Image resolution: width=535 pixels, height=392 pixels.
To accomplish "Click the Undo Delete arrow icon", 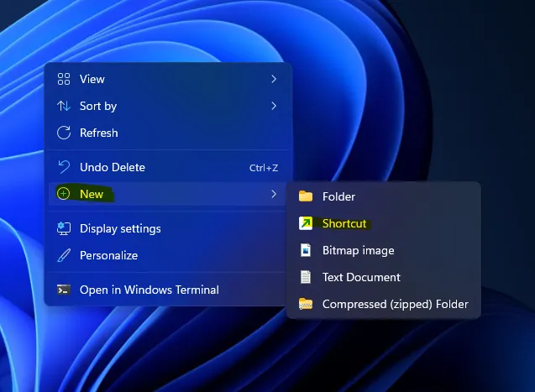I will [x=64, y=167].
